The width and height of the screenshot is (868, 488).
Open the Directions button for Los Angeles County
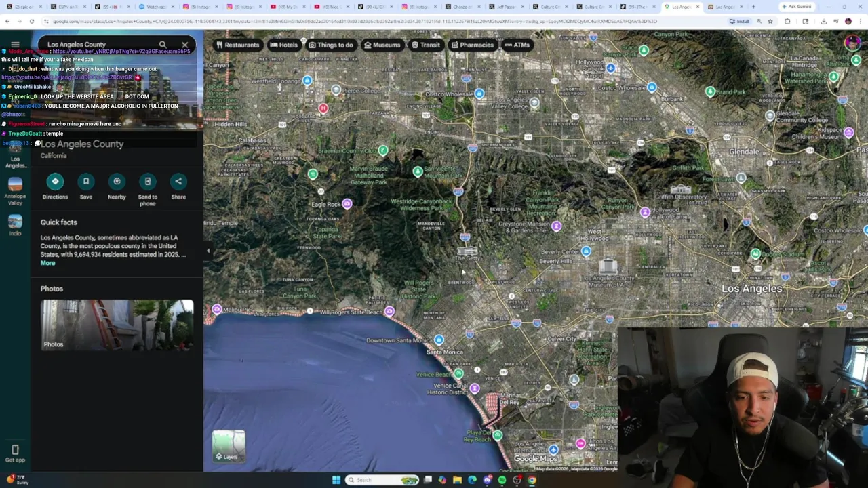(x=55, y=182)
